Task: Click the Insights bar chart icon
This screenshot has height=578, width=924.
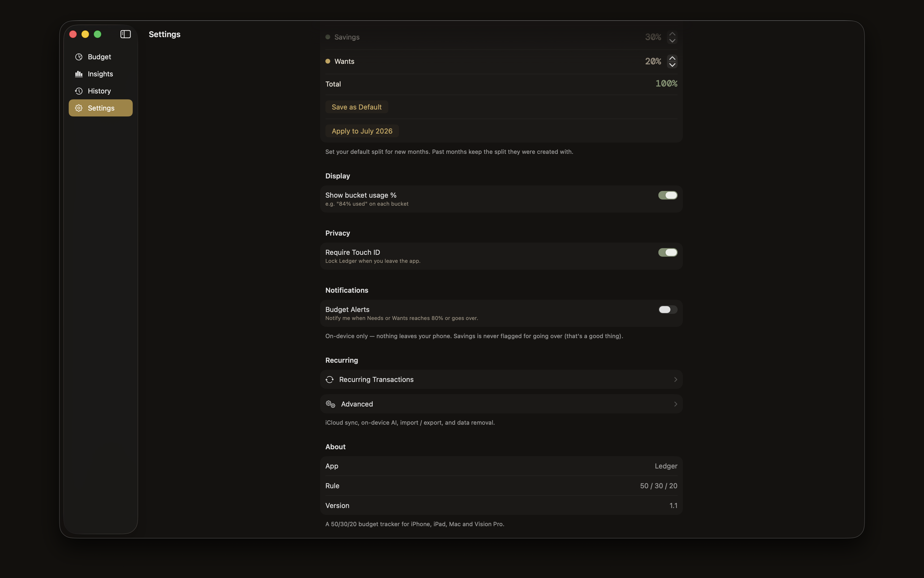Action: [x=79, y=74]
